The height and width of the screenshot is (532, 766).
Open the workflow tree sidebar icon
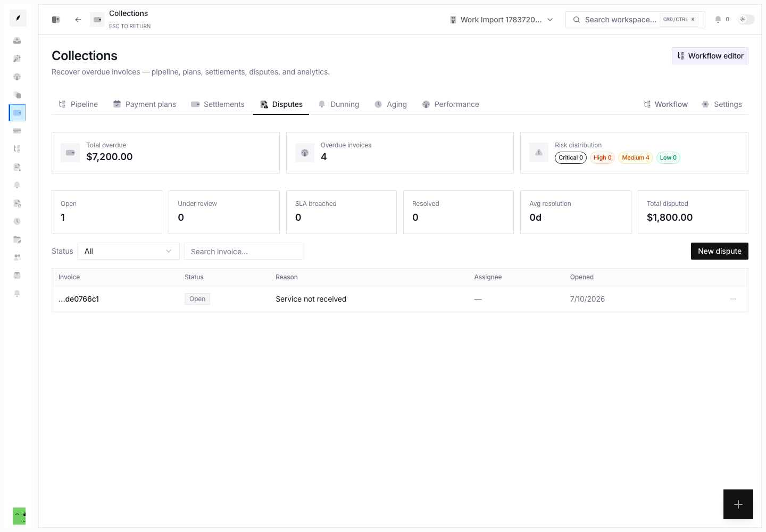click(17, 149)
